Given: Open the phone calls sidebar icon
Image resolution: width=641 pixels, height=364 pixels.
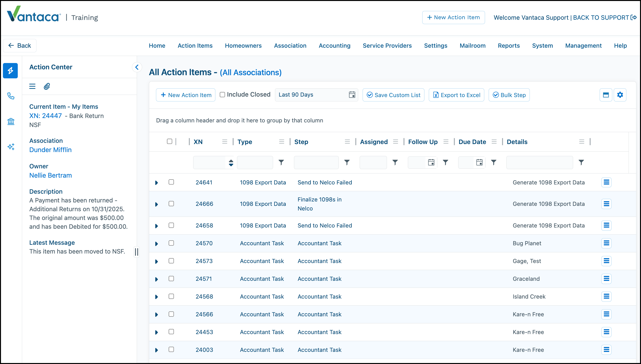Looking at the screenshot, I should 11,96.
